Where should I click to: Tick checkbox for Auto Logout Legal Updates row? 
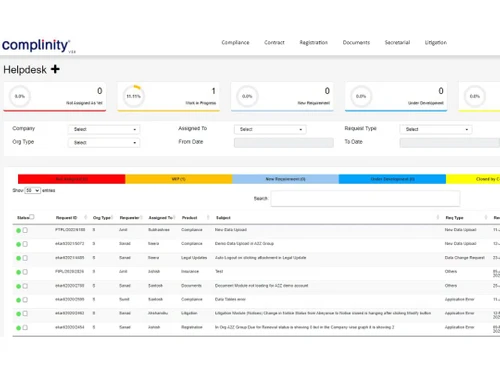click(25, 258)
